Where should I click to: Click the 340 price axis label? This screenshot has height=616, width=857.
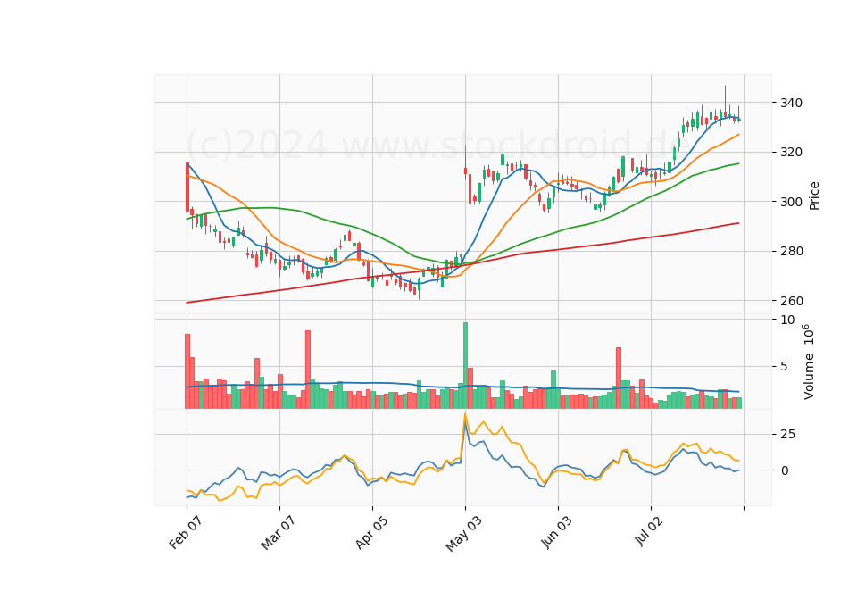click(792, 103)
